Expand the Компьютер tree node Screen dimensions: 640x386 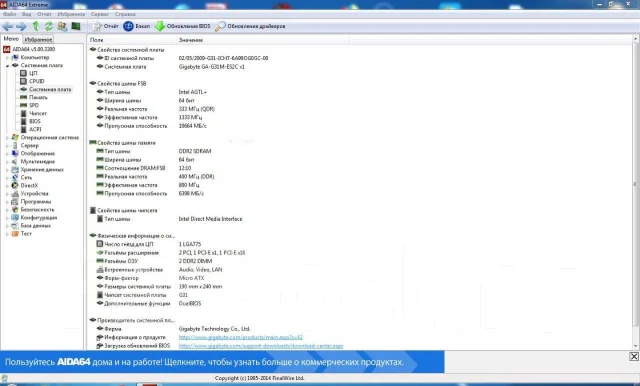point(7,58)
